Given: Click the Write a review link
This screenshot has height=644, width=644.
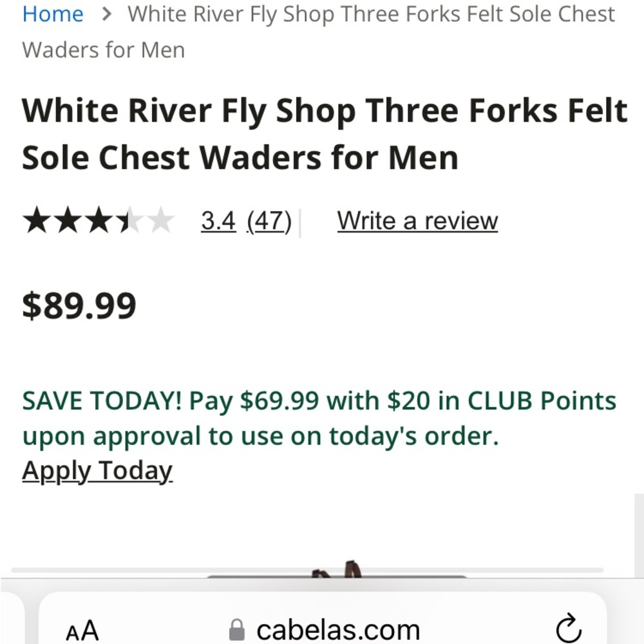Looking at the screenshot, I should (417, 220).
